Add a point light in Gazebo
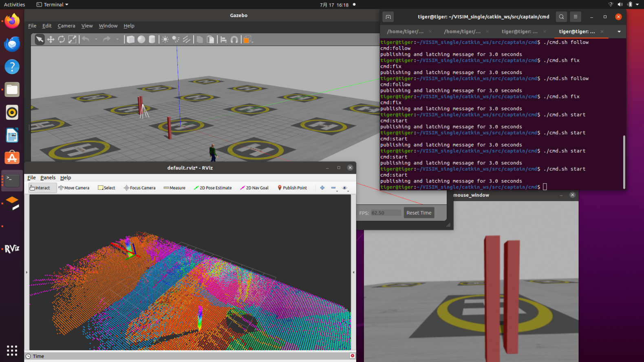The image size is (644, 362). pyautogui.click(x=165, y=39)
